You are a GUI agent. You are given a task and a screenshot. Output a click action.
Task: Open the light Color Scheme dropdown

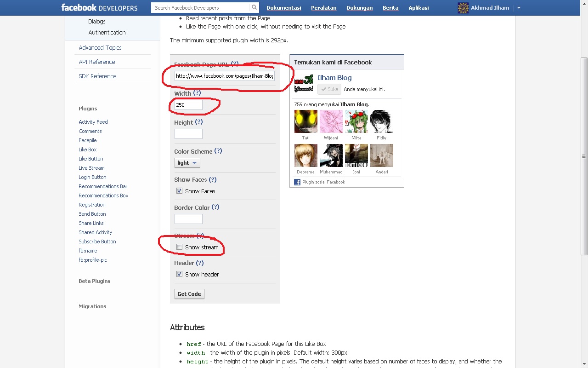(x=187, y=162)
